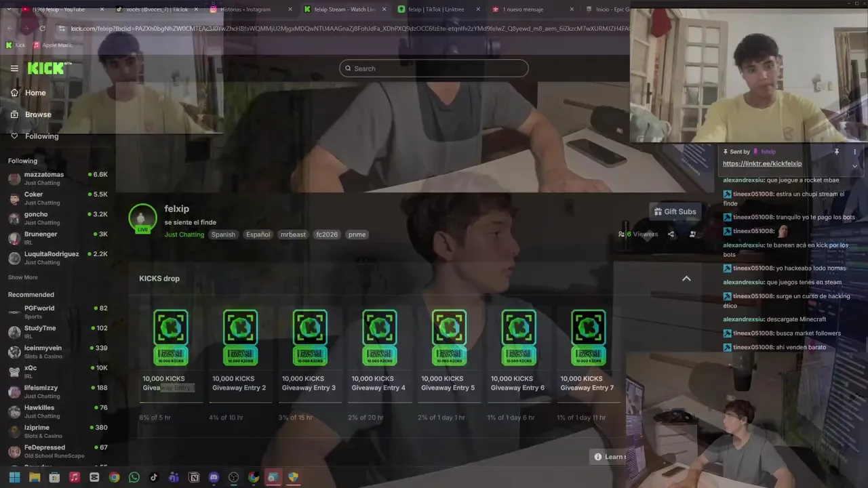Click the user icon right of share
868x488 pixels.
[x=692, y=235]
